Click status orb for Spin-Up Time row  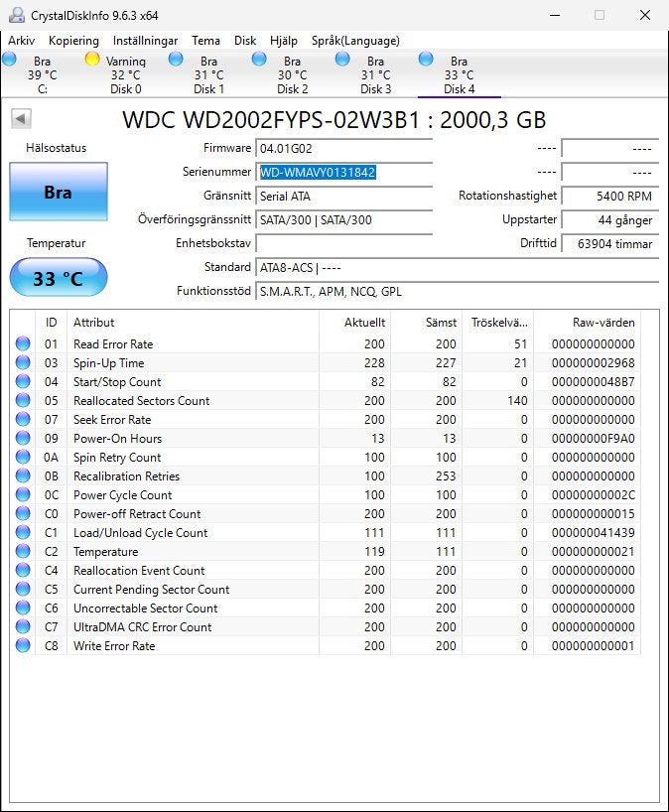23,362
